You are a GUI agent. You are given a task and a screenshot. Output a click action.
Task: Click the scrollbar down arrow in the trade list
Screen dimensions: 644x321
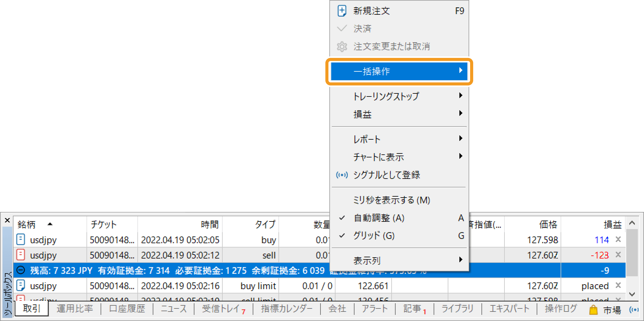pos(632,294)
